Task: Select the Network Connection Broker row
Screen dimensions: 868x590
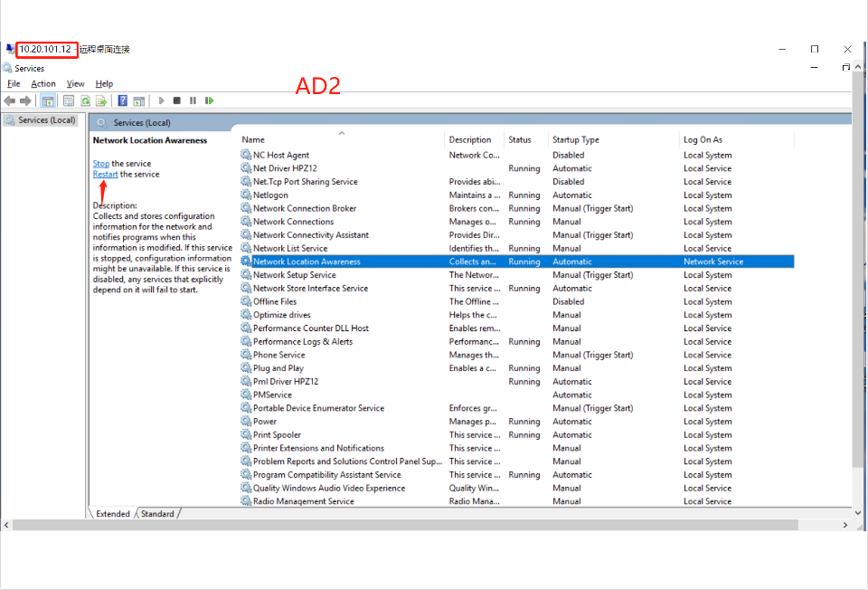Action: click(x=517, y=208)
